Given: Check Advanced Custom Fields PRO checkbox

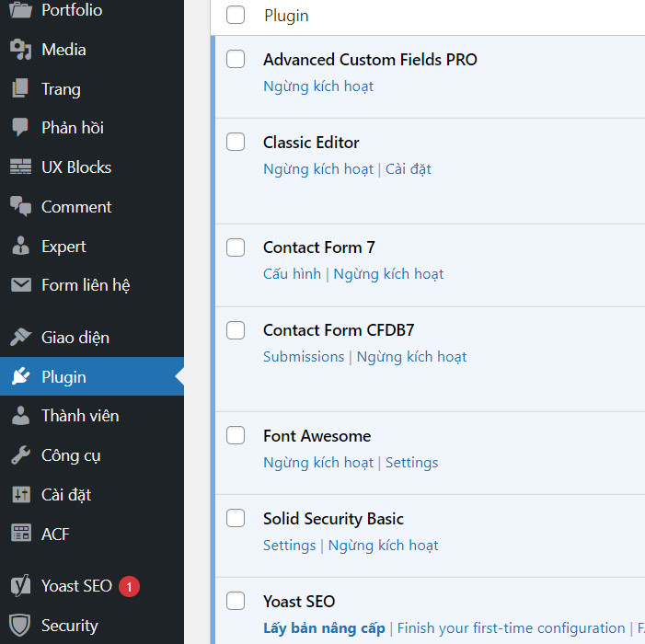Looking at the screenshot, I should coord(236,59).
